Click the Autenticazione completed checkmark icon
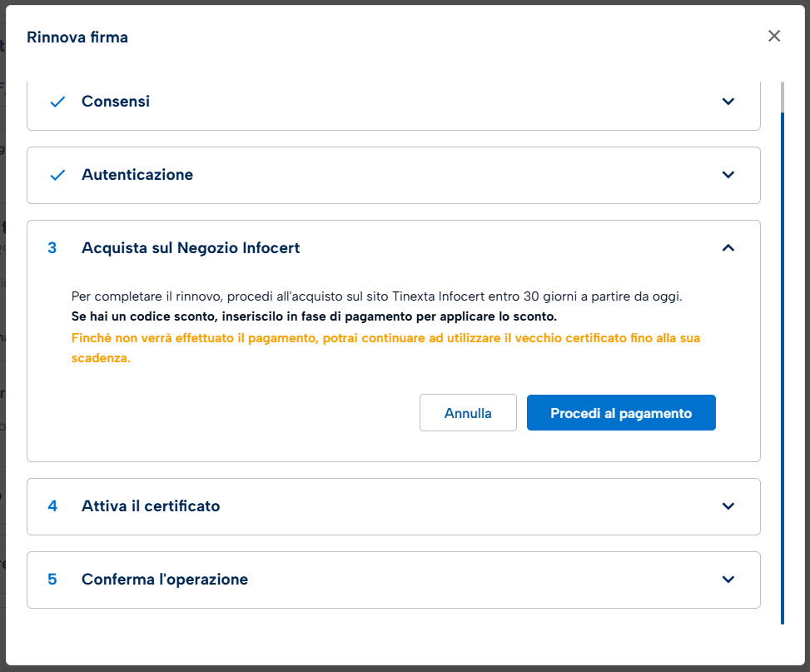Image resolution: width=810 pixels, height=672 pixels. (57, 175)
